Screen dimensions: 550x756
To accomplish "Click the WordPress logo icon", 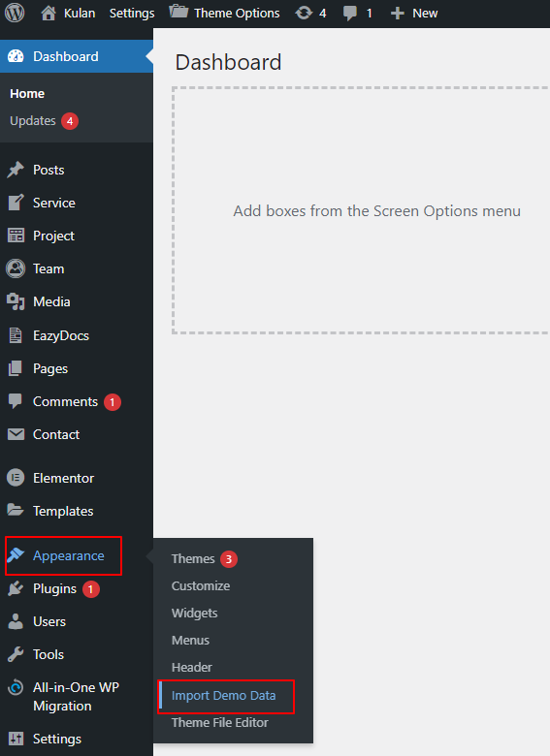I will (15, 13).
